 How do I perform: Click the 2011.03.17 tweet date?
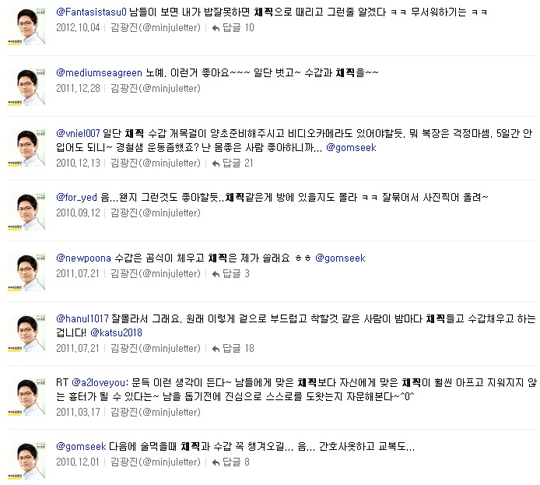78,412
